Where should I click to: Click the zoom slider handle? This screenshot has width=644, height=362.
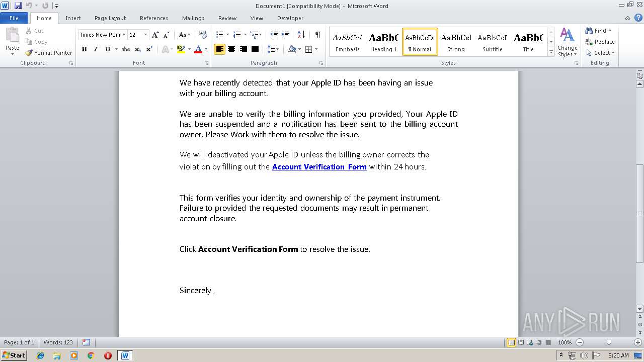coord(609,342)
